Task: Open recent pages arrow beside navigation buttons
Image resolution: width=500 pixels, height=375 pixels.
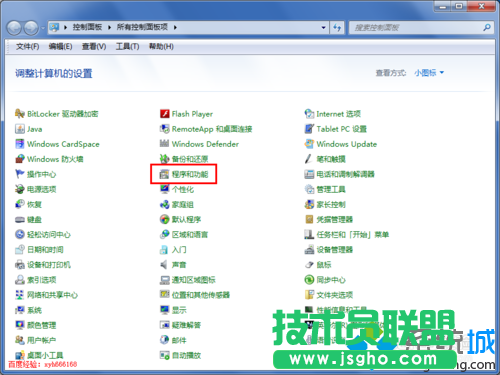Action: (43, 28)
